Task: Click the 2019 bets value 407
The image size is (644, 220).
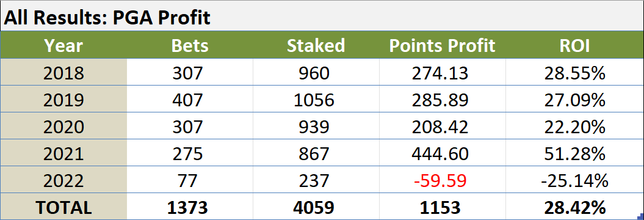Action: coord(190,100)
